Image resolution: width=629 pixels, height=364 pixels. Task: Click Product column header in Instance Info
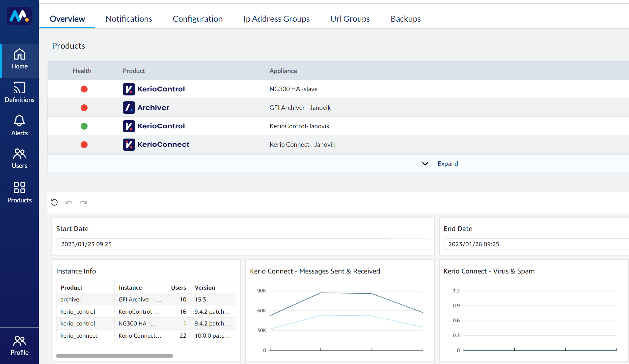[71, 288]
